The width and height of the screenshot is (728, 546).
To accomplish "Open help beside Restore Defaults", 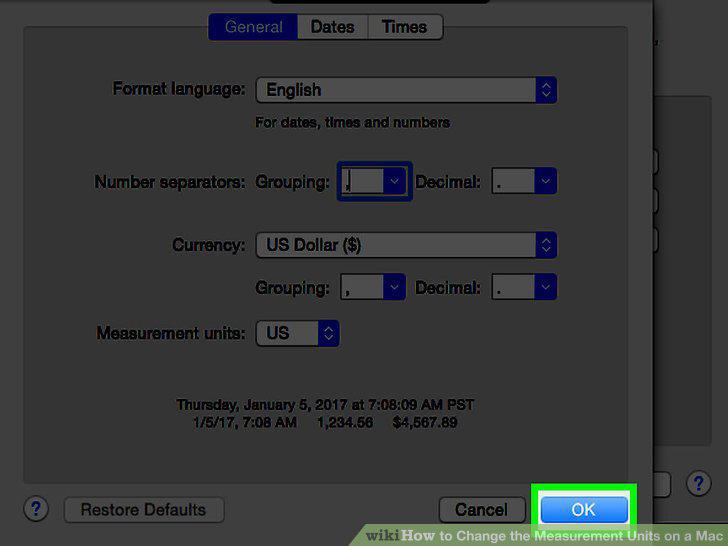I will 36,509.
